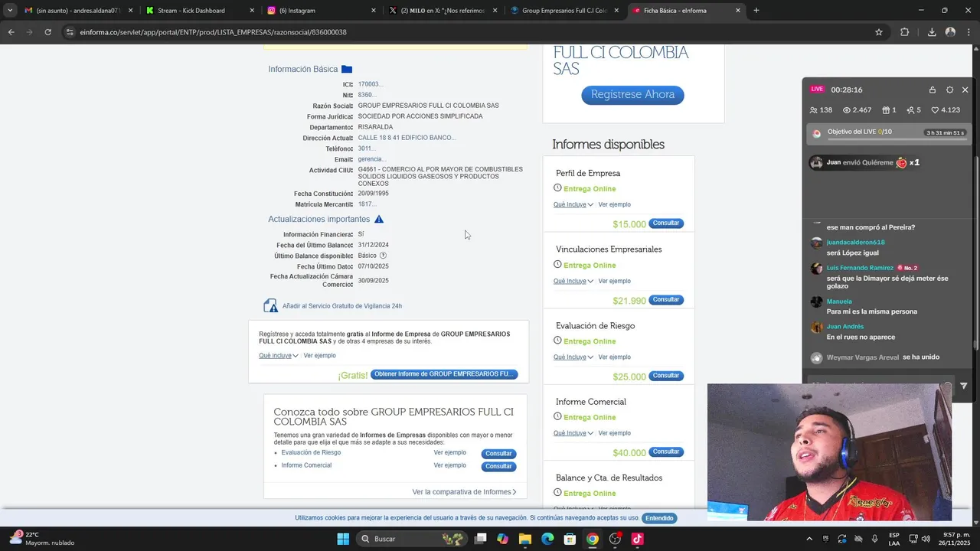Click the Actualizaciones importantes warning triangle icon
This screenshot has width=980, height=551.
point(379,220)
